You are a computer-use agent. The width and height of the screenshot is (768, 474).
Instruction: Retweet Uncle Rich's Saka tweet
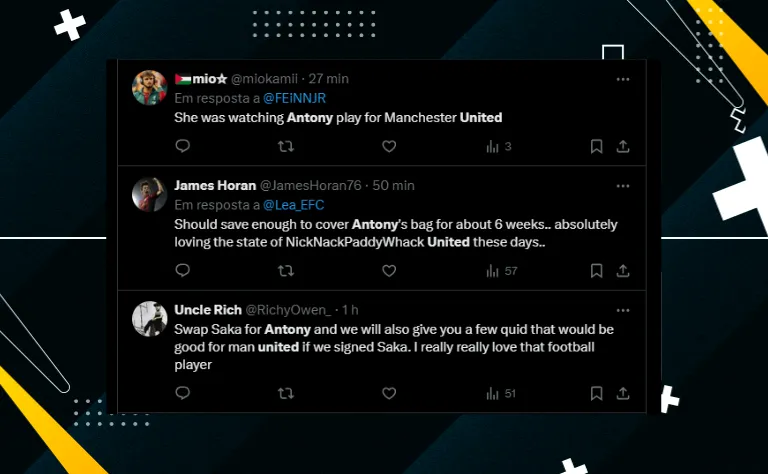click(286, 393)
